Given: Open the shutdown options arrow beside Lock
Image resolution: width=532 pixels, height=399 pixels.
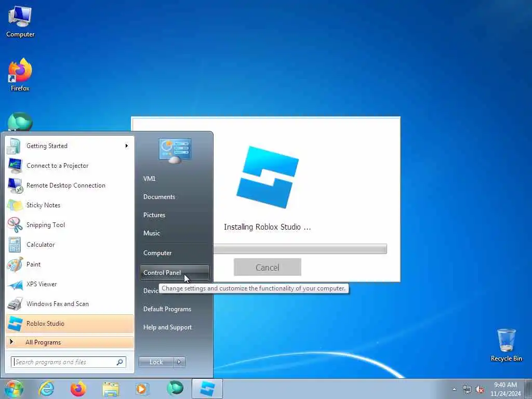Looking at the screenshot, I should (179, 362).
